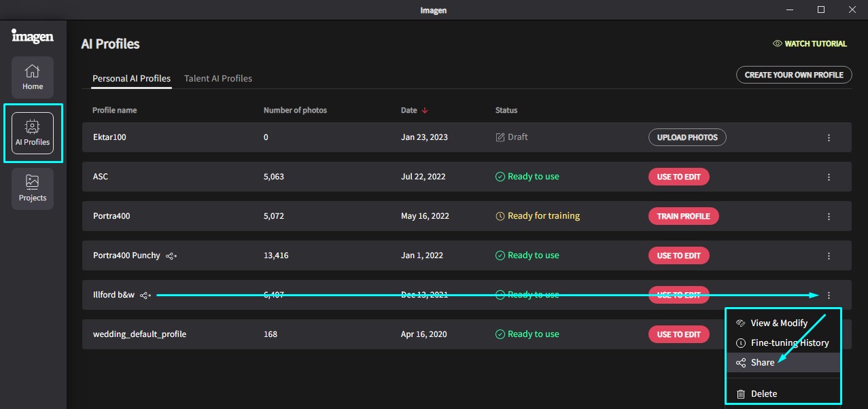Select the Ektar100 profile name
Viewport: 868px width, 409px height.
pos(109,137)
